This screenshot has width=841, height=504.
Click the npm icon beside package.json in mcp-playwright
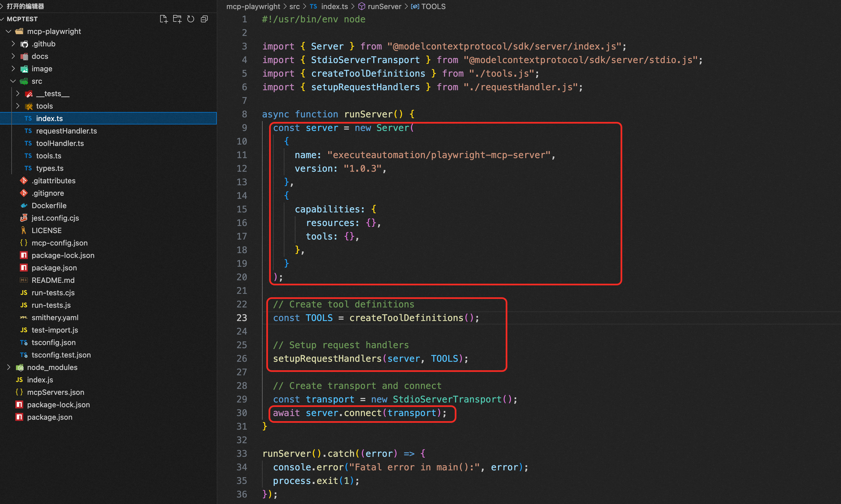pyautogui.click(x=24, y=268)
